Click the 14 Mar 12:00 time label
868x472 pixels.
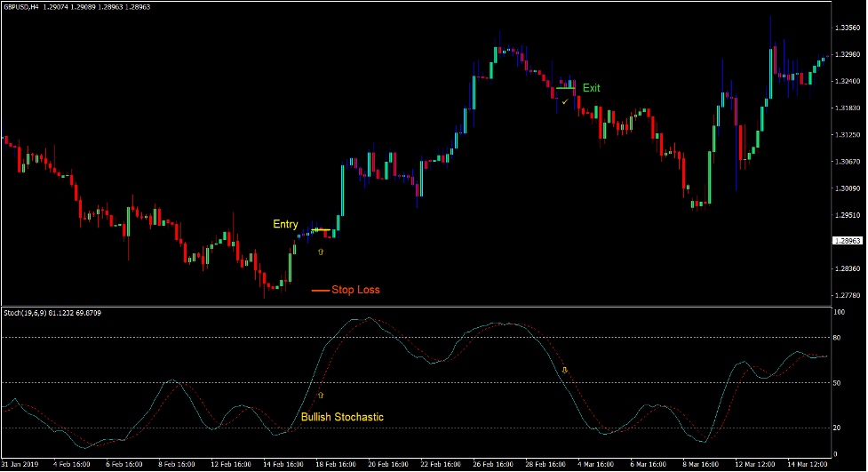pyautogui.click(x=807, y=464)
